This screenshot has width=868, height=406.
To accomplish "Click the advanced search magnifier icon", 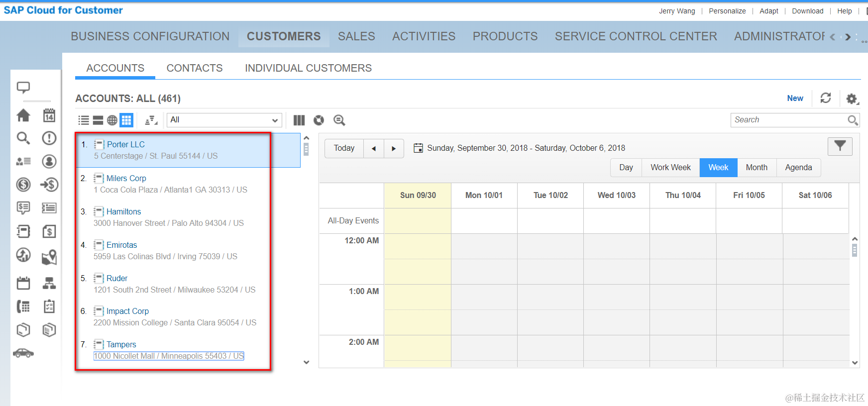I will click(339, 120).
